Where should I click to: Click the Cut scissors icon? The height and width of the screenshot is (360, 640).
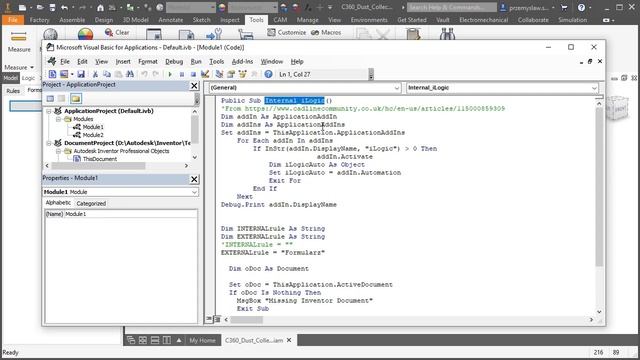point(95,74)
